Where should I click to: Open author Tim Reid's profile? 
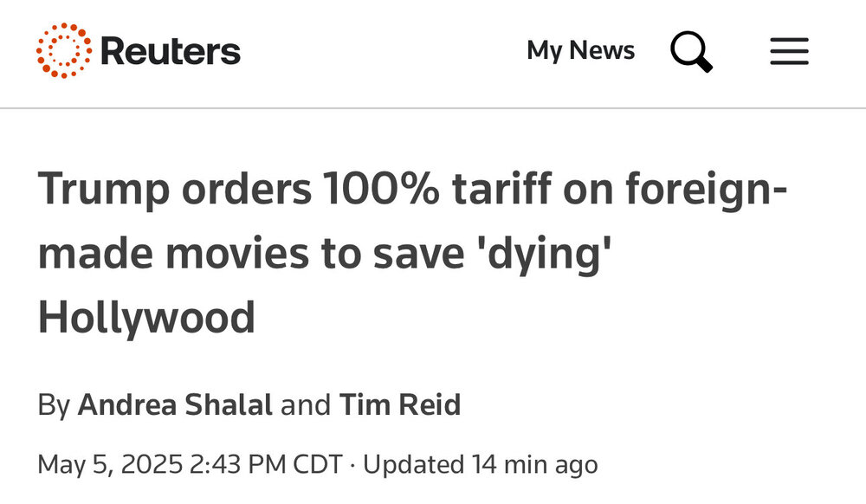[399, 405]
